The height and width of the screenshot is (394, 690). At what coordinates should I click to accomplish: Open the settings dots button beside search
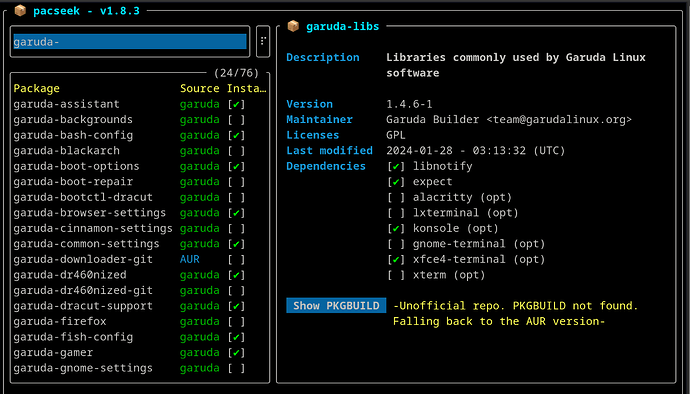click(263, 41)
